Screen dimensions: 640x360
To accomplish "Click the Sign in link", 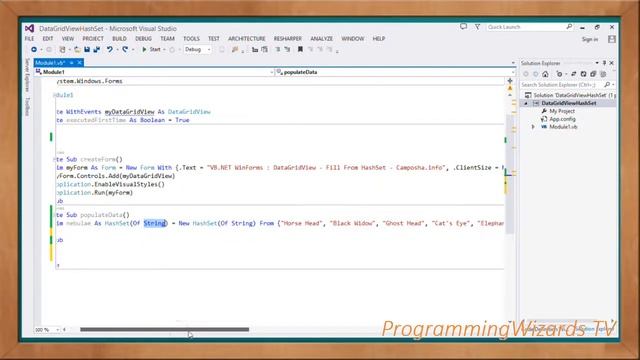I will point(590,39).
